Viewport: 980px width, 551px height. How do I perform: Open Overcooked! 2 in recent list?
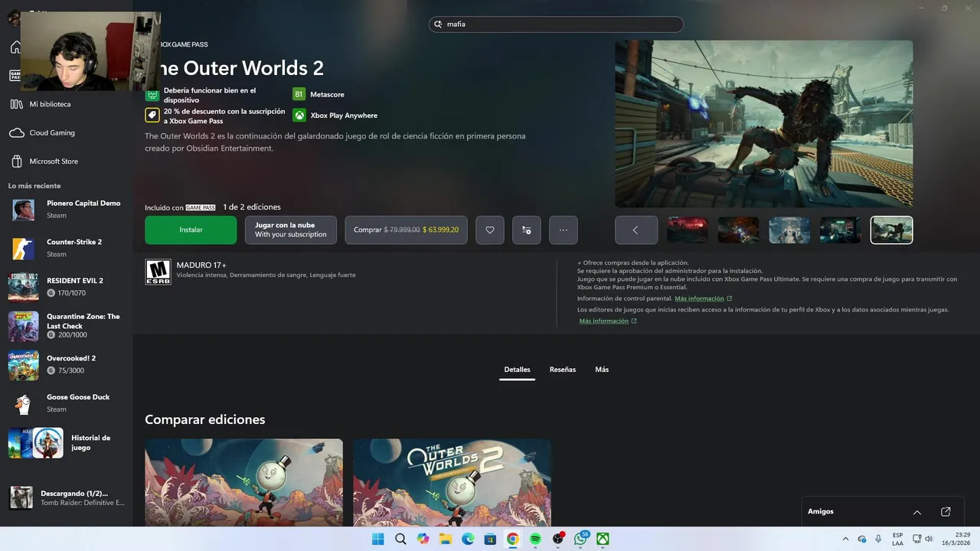pyautogui.click(x=66, y=364)
